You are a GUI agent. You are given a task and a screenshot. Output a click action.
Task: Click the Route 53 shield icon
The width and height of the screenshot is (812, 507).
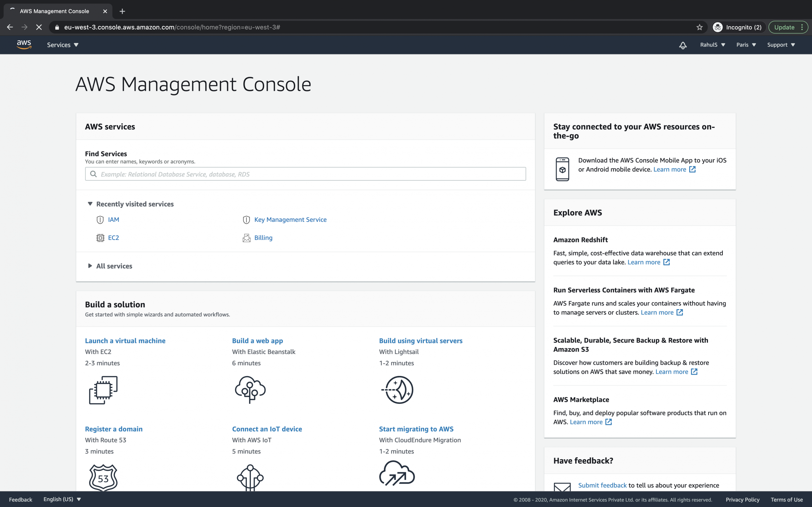click(x=103, y=477)
